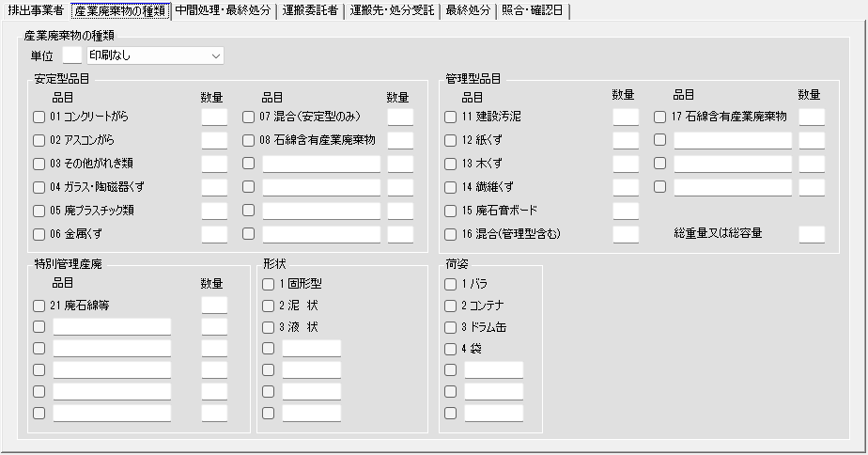Check the 01 コンクリートがら checkbox
This screenshot has width=868, height=455.
(39, 117)
